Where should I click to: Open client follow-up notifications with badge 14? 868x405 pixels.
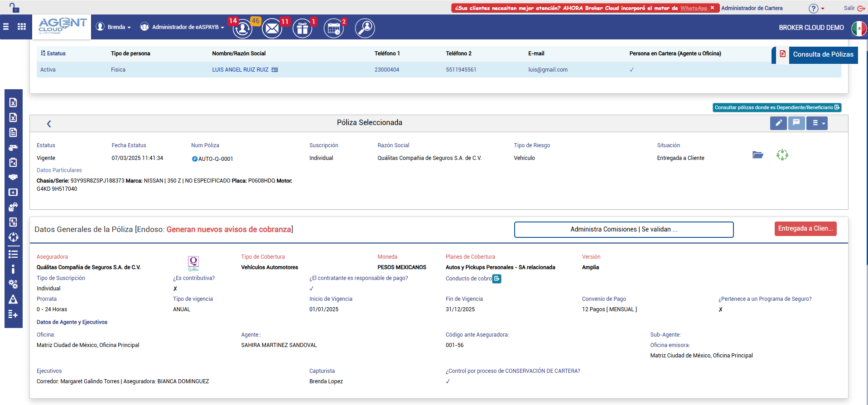click(243, 28)
